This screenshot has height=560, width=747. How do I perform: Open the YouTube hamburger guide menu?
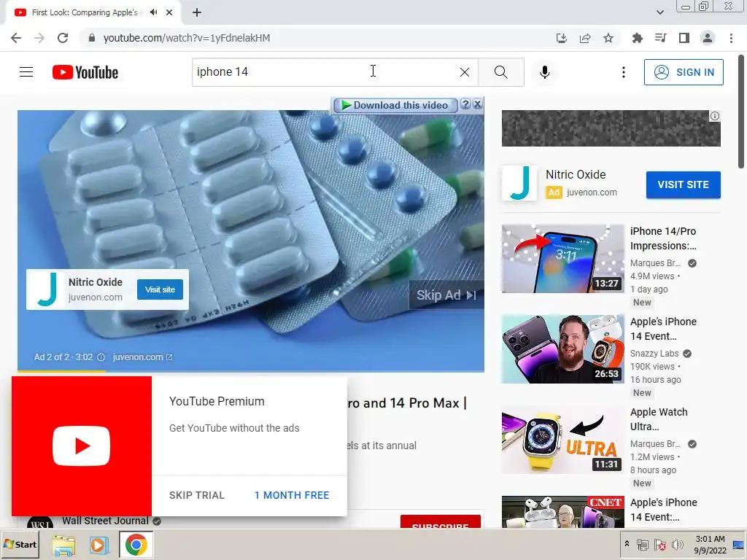(x=26, y=72)
